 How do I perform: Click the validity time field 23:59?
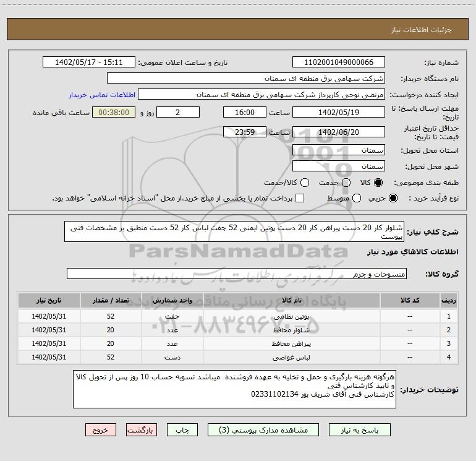click(245, 132)
